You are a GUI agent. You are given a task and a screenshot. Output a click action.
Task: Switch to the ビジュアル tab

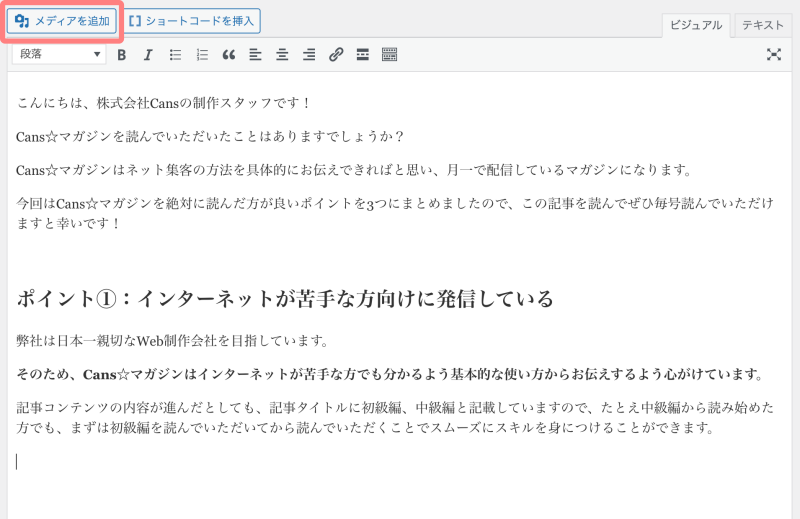[x=695, y=25]
